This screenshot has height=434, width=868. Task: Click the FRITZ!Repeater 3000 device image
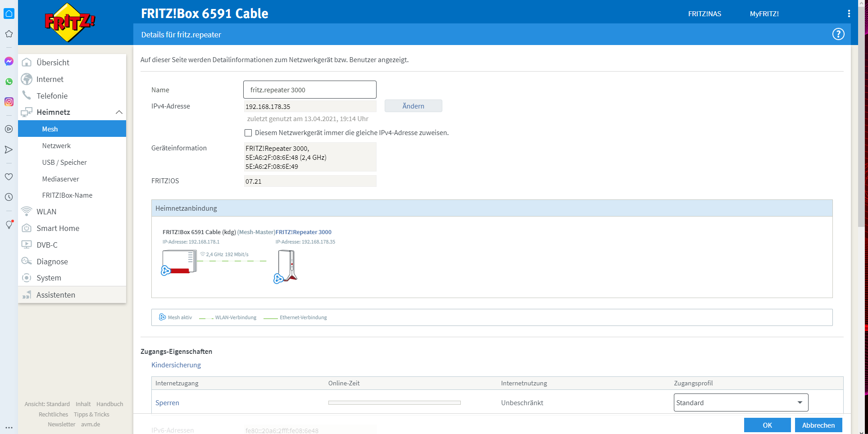click(x=286, y=267)
